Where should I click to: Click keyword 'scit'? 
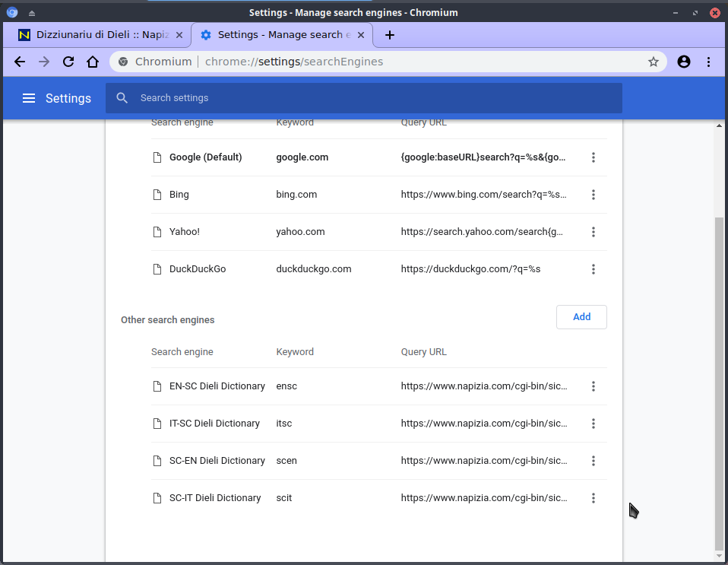coord(284,498)
